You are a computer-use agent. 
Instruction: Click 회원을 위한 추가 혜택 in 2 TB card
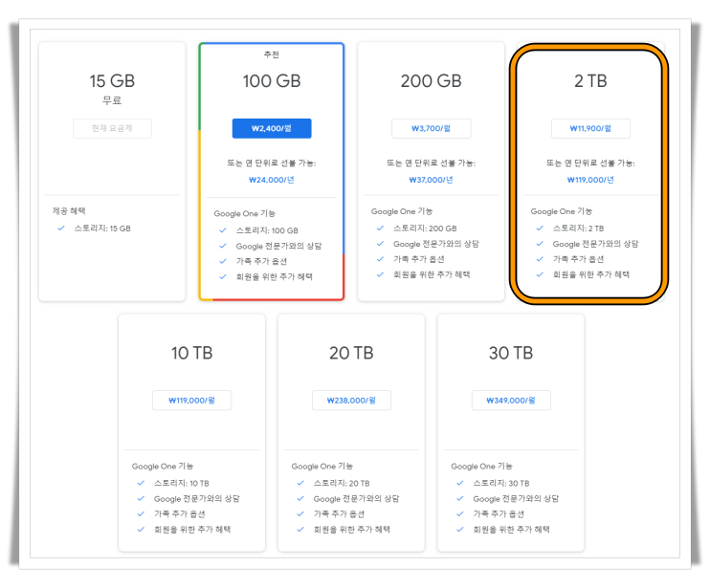click(x=591, y=274)
